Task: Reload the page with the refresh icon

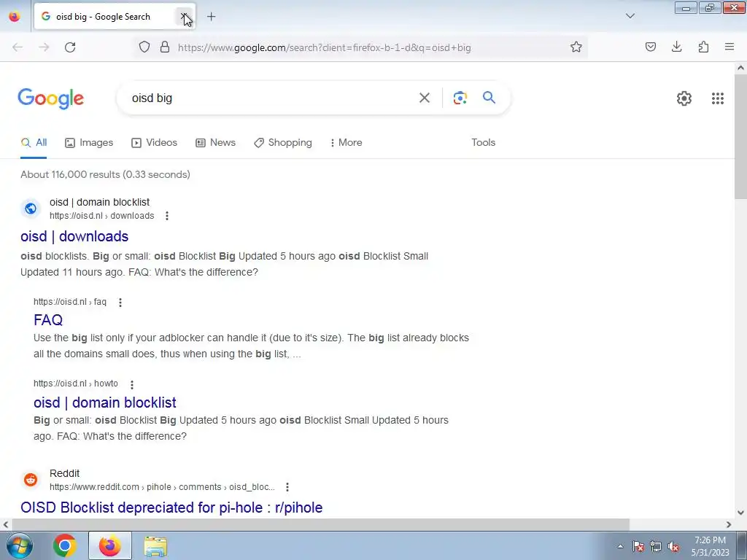Action: point(70,47)
